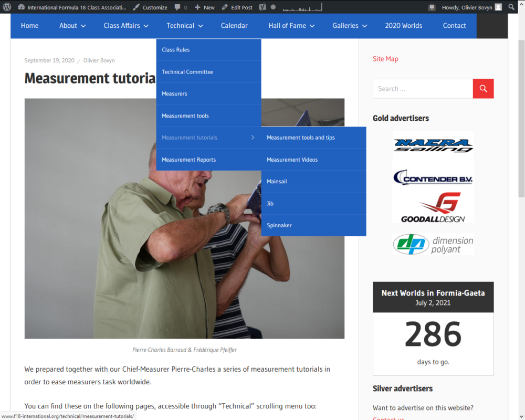Image resolution: width=525 pixels, height=420 pixels.
Task: Open the 2020 Worlds page
Action: point(403,26)
